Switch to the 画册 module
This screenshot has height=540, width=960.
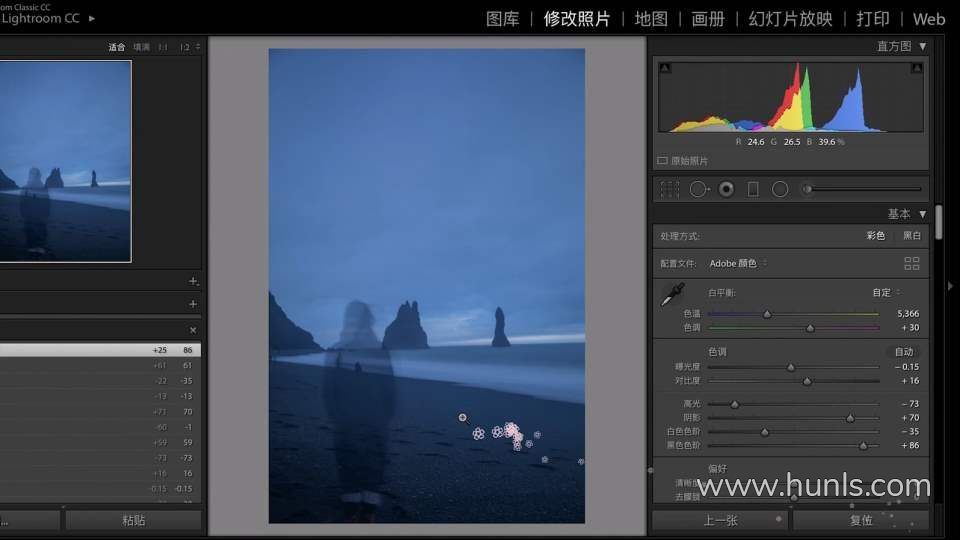708,19
